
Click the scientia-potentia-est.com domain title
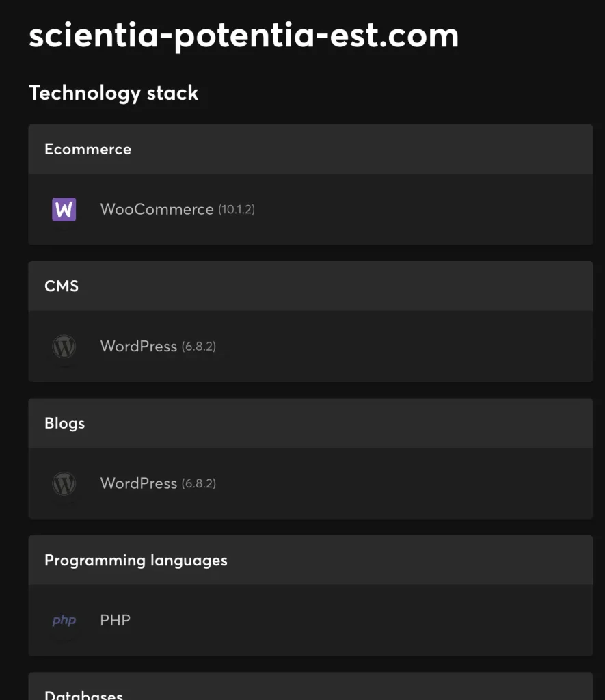[243, 36]
